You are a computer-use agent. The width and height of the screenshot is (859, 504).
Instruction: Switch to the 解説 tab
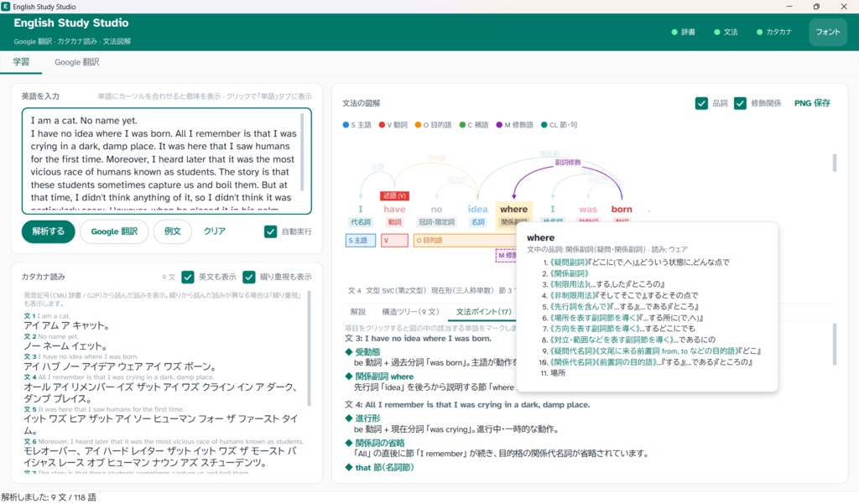(x=357, y=312)
